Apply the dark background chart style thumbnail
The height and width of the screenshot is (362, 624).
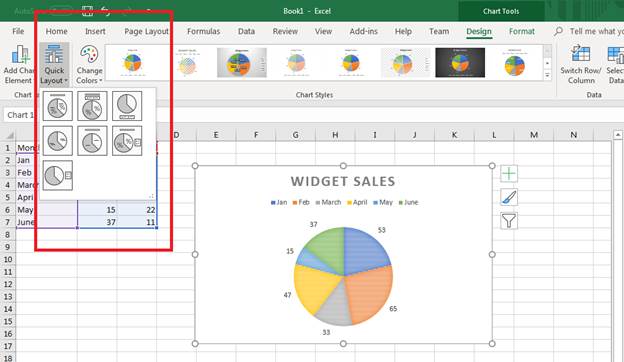coord(460,62)
